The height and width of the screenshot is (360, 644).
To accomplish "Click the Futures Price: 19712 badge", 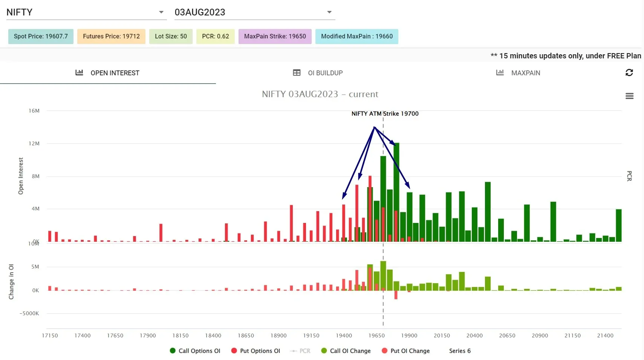I will [111, 37].
